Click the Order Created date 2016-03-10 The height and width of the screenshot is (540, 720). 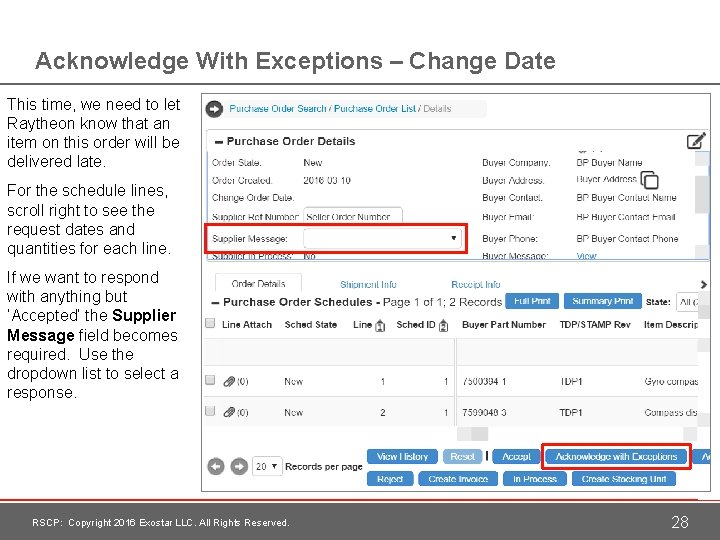326,180
